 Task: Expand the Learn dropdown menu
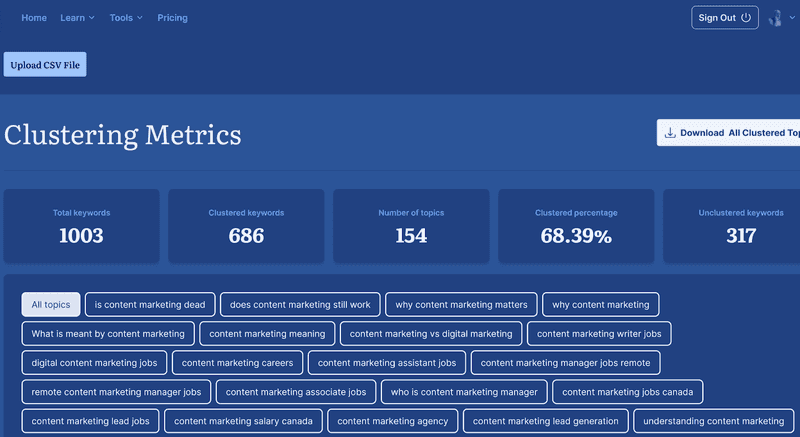point(78,17)
